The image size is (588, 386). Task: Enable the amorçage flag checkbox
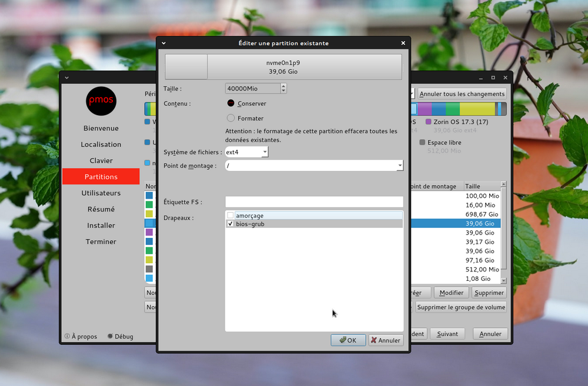coord(230,216)
